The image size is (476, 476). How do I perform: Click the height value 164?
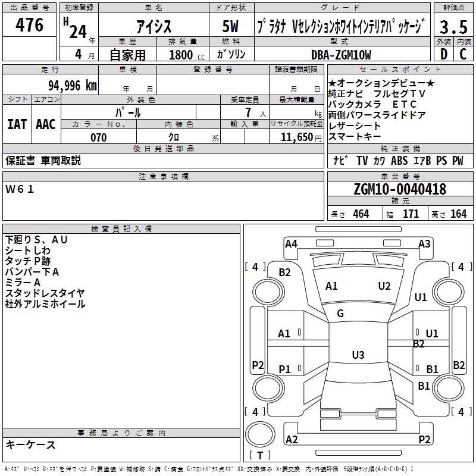(458, 214)
